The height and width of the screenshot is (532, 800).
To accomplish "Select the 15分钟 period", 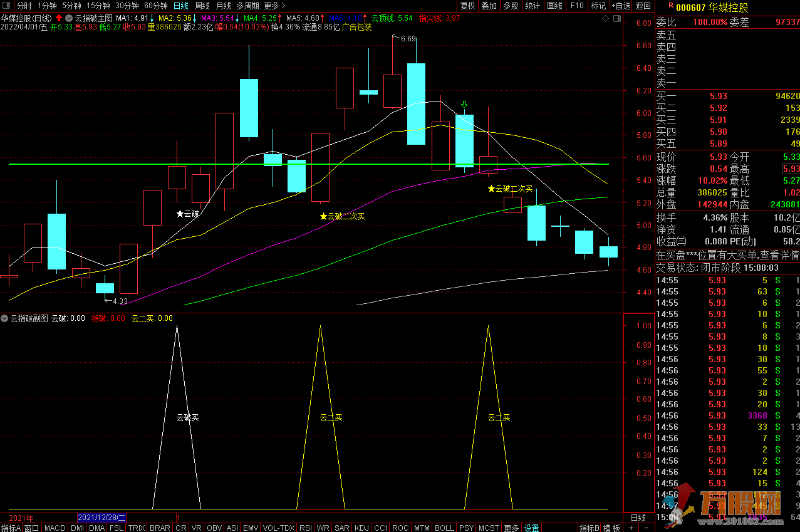I will click(98, 6).
